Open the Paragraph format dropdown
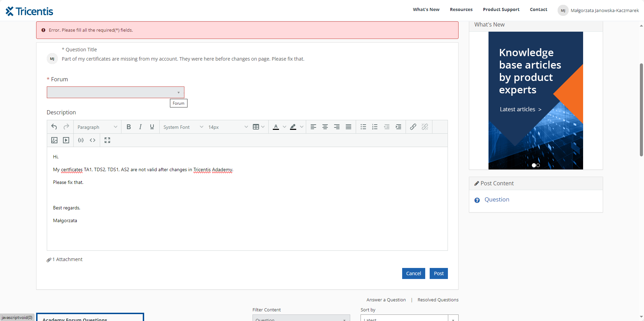 97,127
